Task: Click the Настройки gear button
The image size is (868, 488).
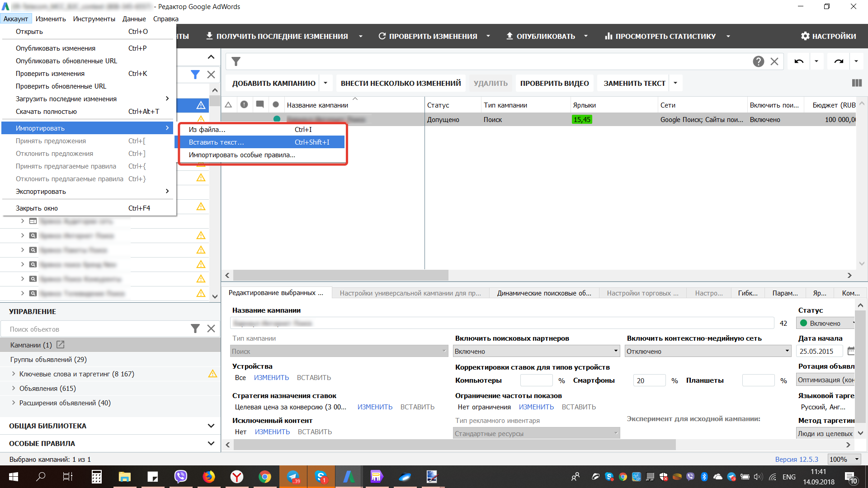Action: [x=828, y=36]
